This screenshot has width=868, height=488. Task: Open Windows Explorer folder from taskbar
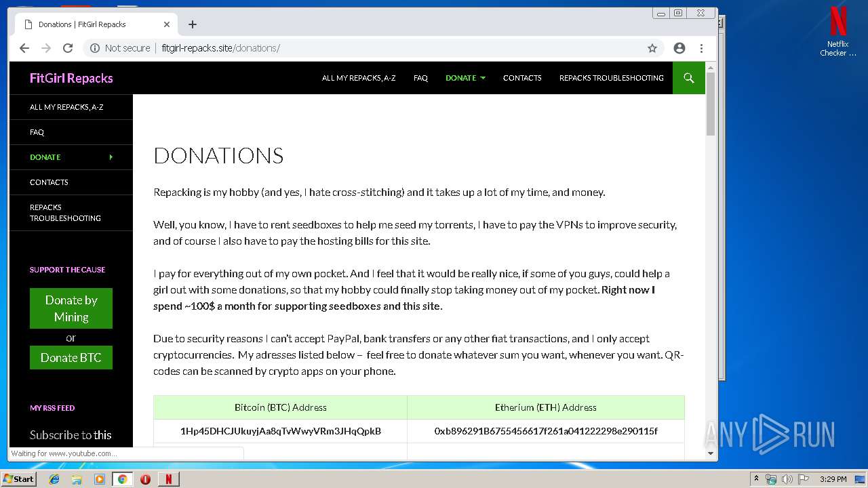click(77, 479)
